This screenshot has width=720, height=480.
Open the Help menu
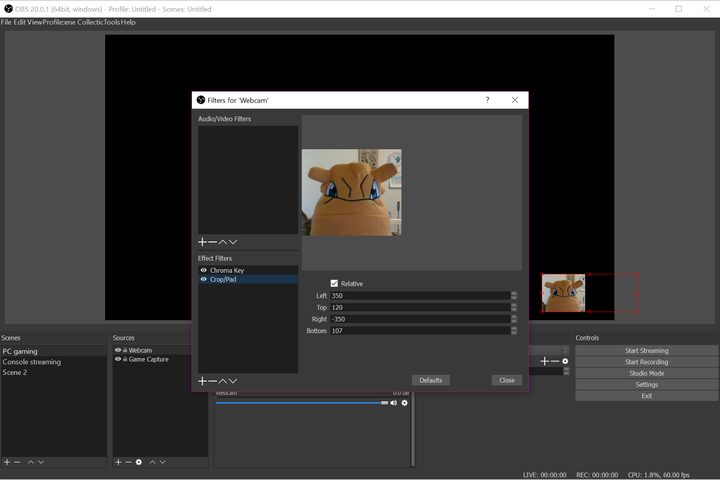click(128, 22)
